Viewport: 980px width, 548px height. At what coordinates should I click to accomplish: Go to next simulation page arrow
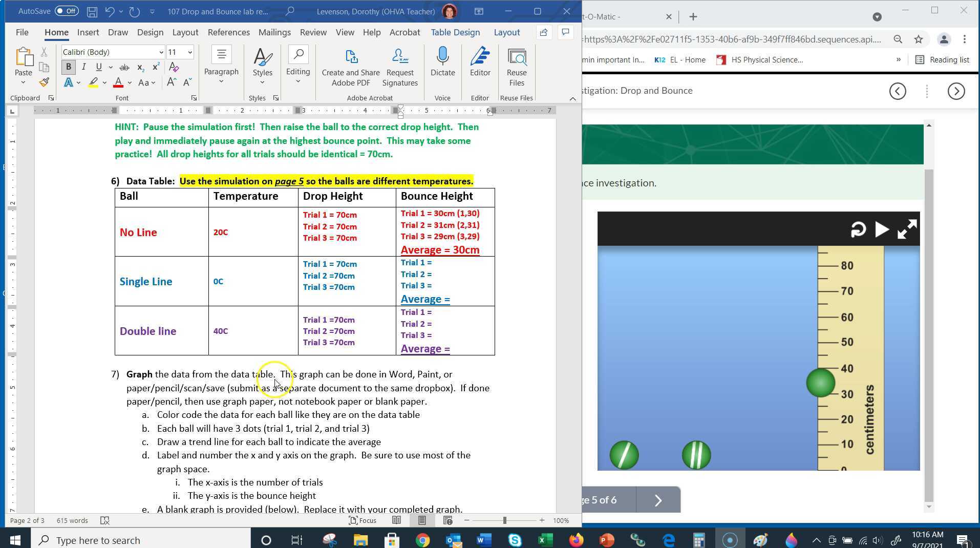pyautogui.click(x=658, y=500)
